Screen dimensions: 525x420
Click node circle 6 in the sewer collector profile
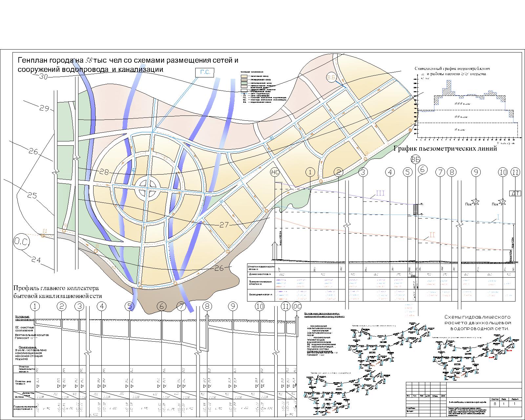click(x=161, y=306)
